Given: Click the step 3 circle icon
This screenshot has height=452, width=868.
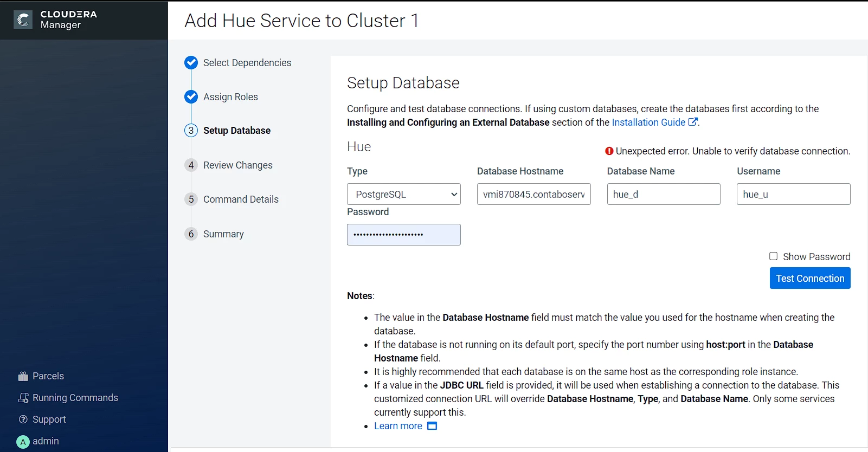Looking at the screenshot, I should click(x=191, y=131).
